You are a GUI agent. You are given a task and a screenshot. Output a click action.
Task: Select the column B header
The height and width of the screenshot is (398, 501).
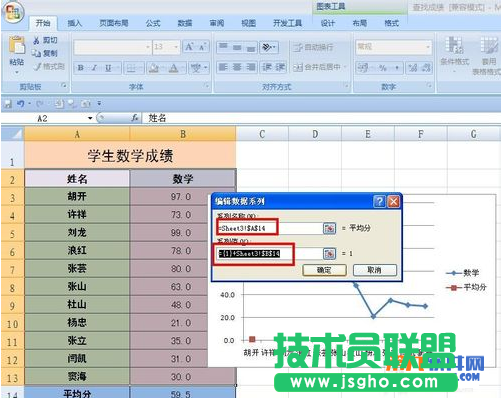(x=183, y=134)
